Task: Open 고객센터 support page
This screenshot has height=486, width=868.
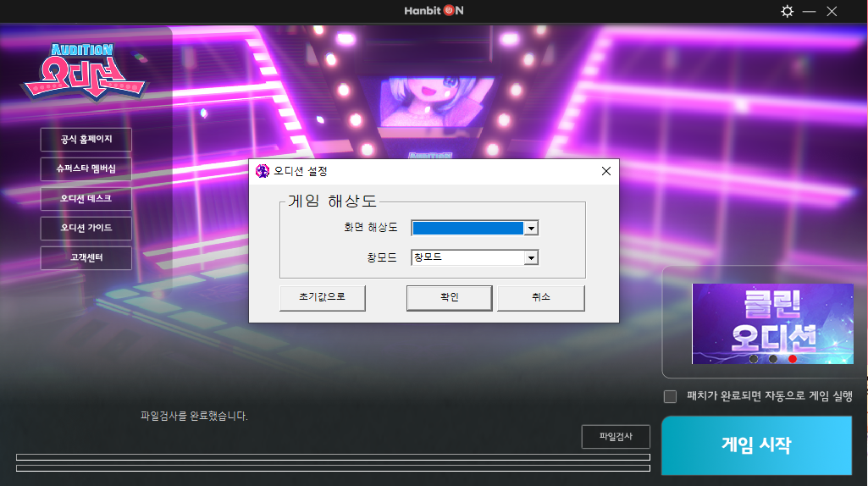Action: coord(86,257)
